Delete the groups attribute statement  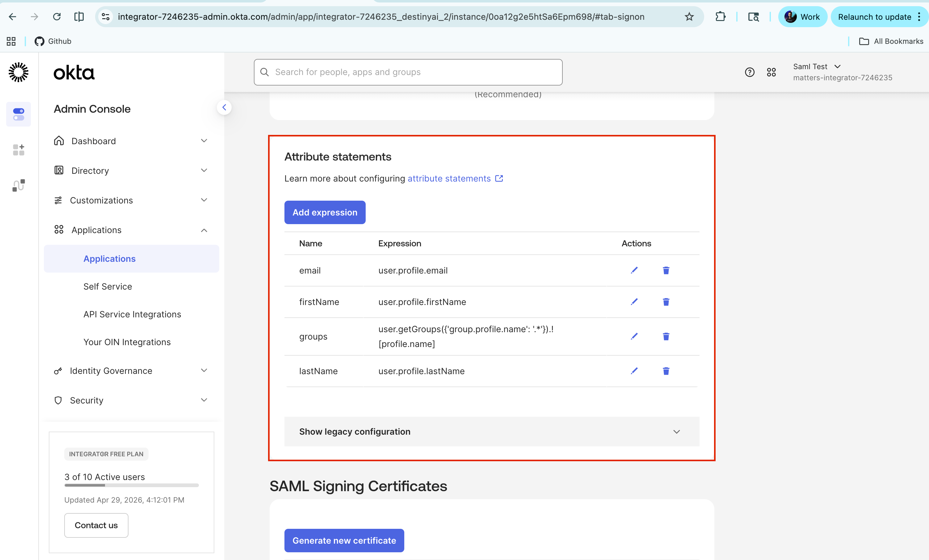[666, 336]
